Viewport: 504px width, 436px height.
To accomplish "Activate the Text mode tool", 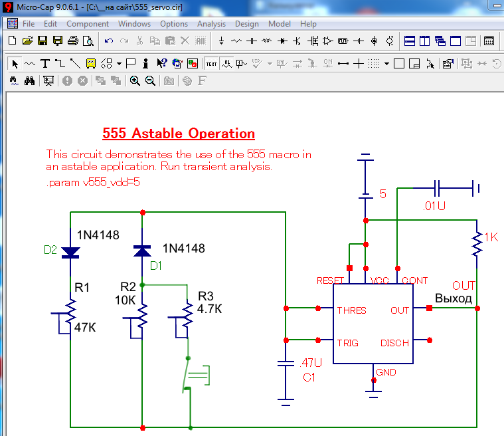I will pos(44,64).
